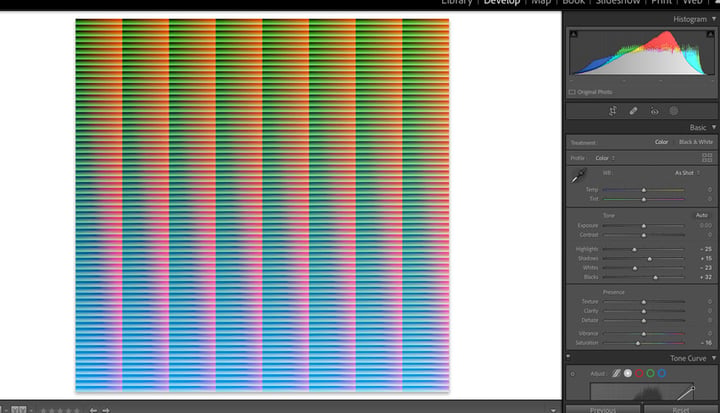This screenshot has width=720, height=413.
Task: Select the Red Eye Correction tool
Action: coord(654,111)
